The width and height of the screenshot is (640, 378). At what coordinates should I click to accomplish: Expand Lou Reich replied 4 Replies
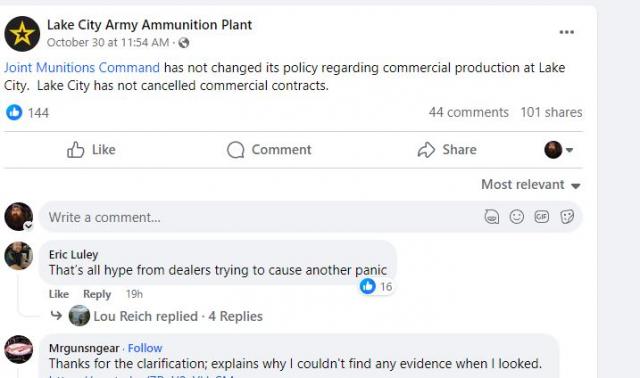178,316
